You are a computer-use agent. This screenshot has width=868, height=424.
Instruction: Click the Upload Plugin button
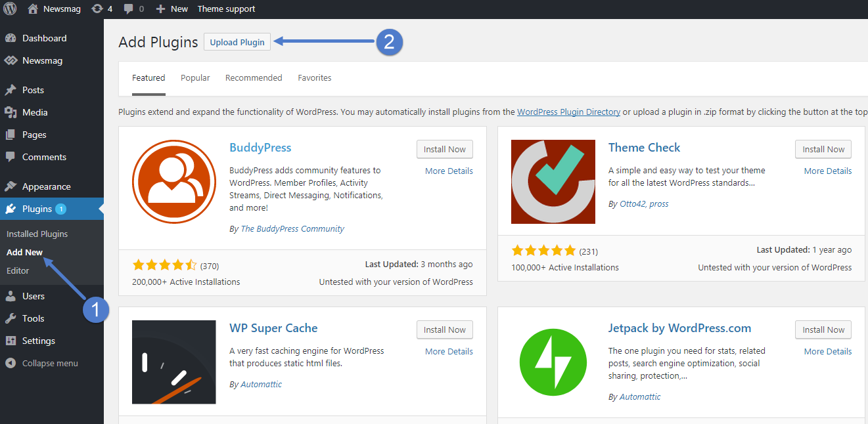pyautogui.click(x=237, y=42)
